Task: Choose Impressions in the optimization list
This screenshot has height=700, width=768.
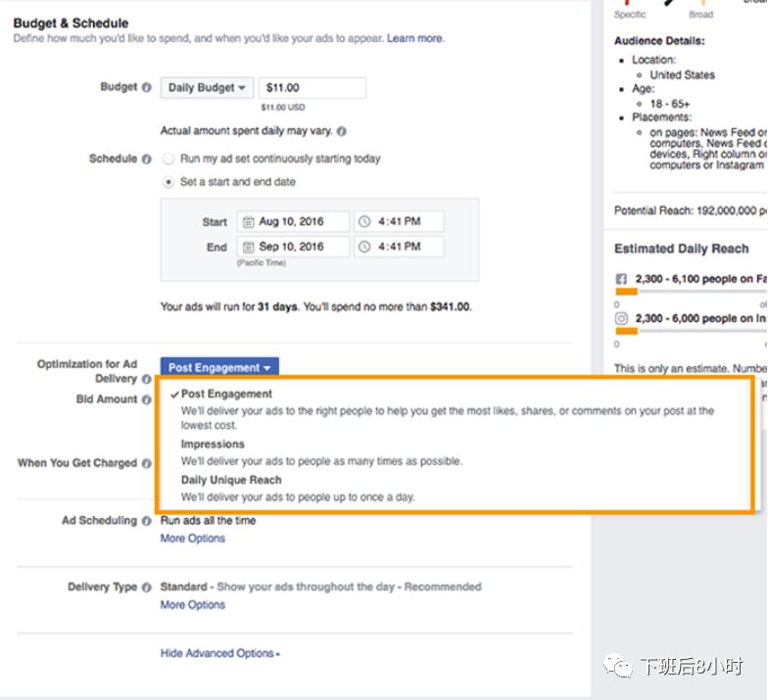Action: [213, 444]
